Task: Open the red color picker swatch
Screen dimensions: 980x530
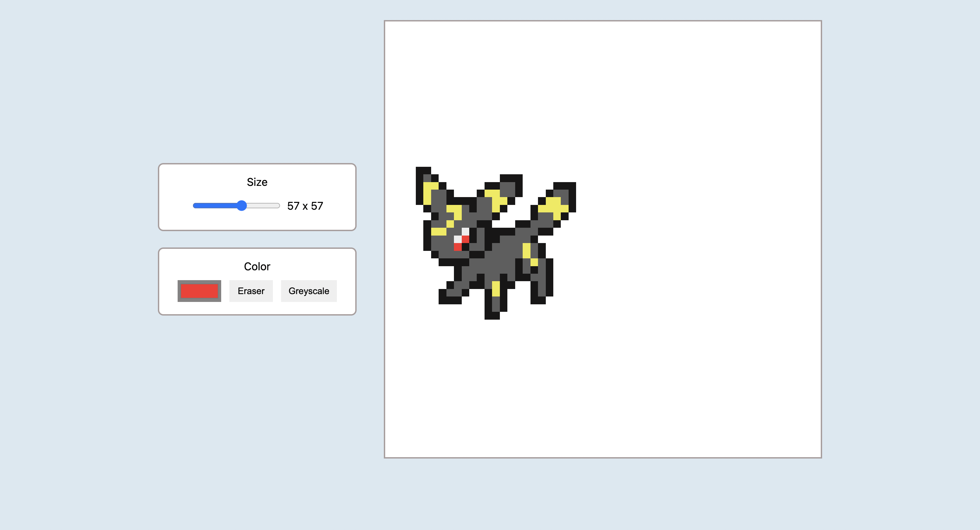Action: (x=199, y=291)
